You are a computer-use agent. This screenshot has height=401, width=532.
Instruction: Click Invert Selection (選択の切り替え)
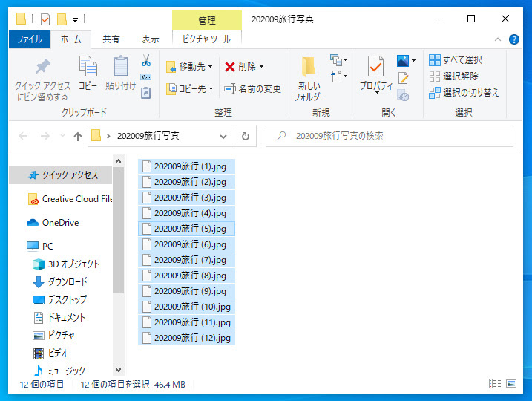point(464,92)
